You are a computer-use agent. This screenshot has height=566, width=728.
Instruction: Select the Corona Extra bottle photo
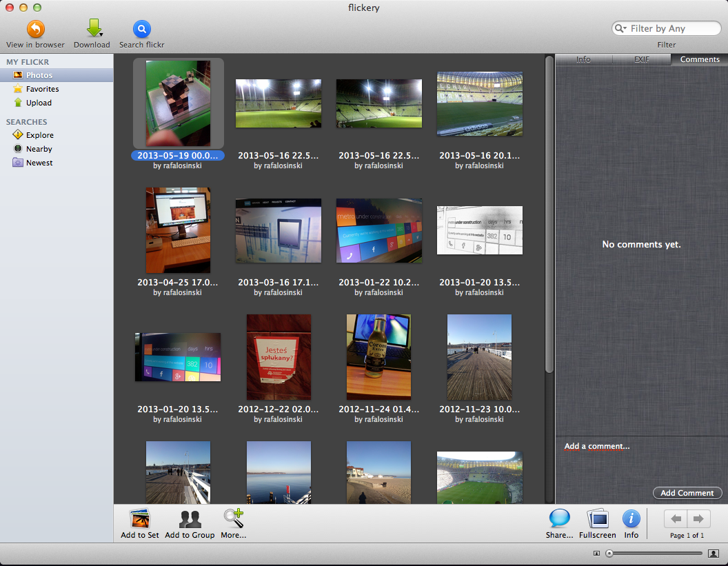378,357
